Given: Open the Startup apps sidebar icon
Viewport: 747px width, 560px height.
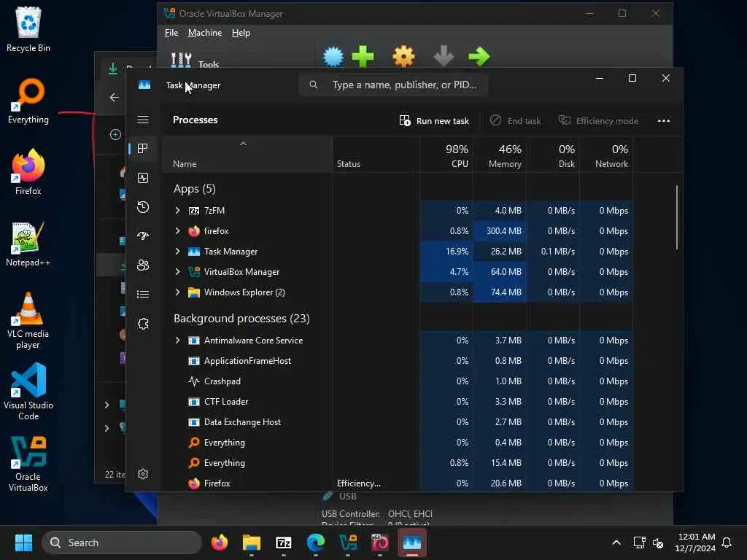Looking at the screenshot, I should (x=143, y=236).
